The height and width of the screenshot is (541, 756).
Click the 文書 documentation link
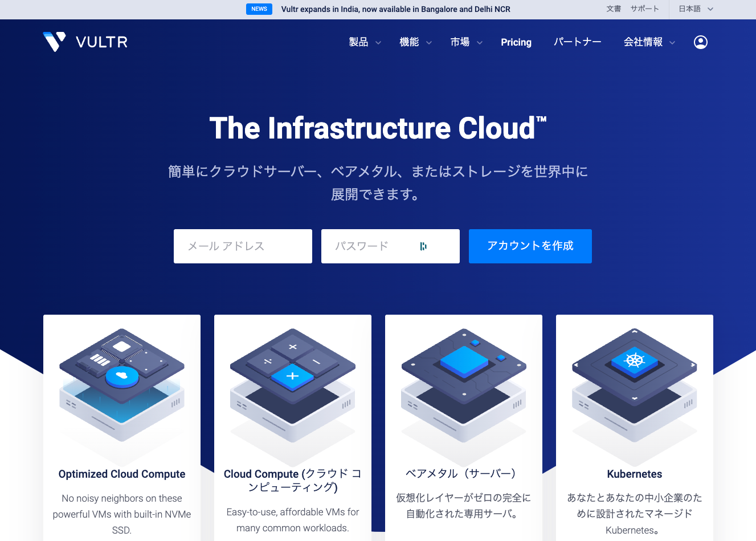614,9
